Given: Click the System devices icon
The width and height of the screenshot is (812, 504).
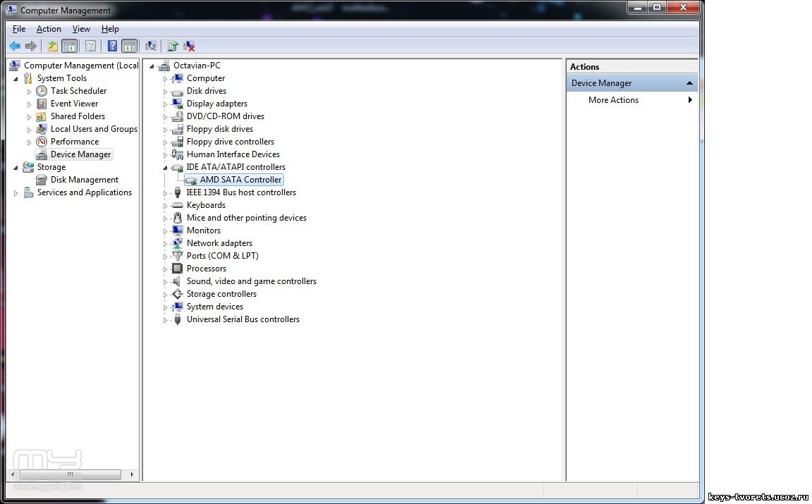Looking at the screenshot, I should coord(177,307).
